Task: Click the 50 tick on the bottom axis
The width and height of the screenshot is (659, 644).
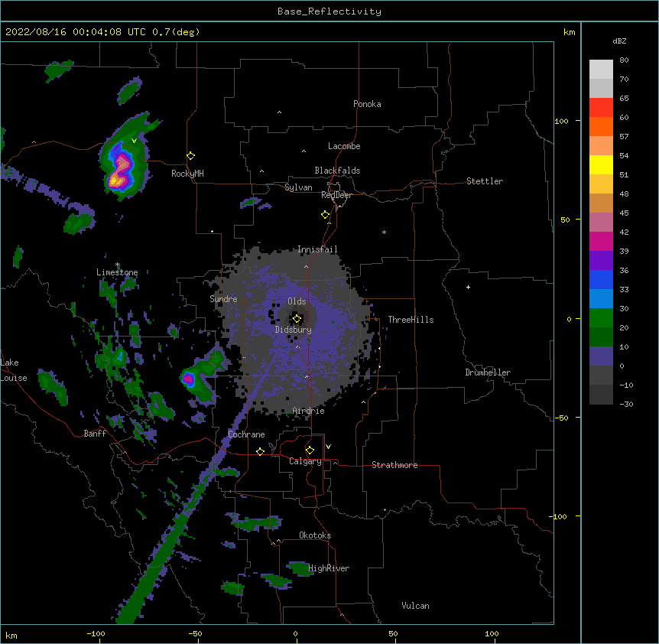Action: (393, 634)
